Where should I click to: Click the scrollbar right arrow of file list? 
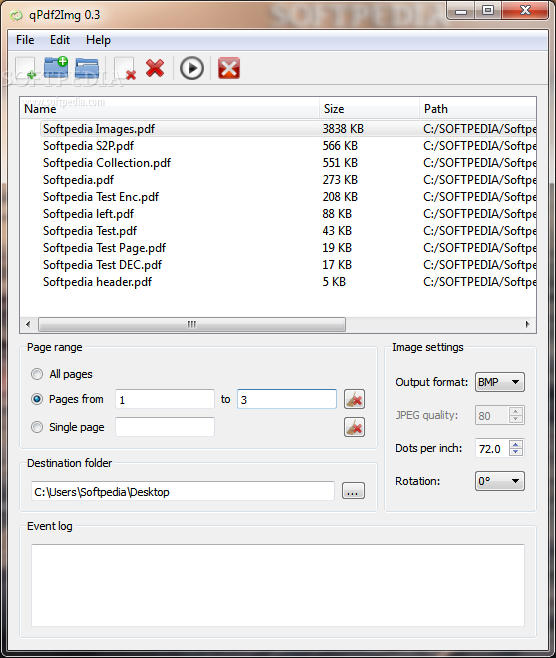pyautogui.click(x=527, y=324)
